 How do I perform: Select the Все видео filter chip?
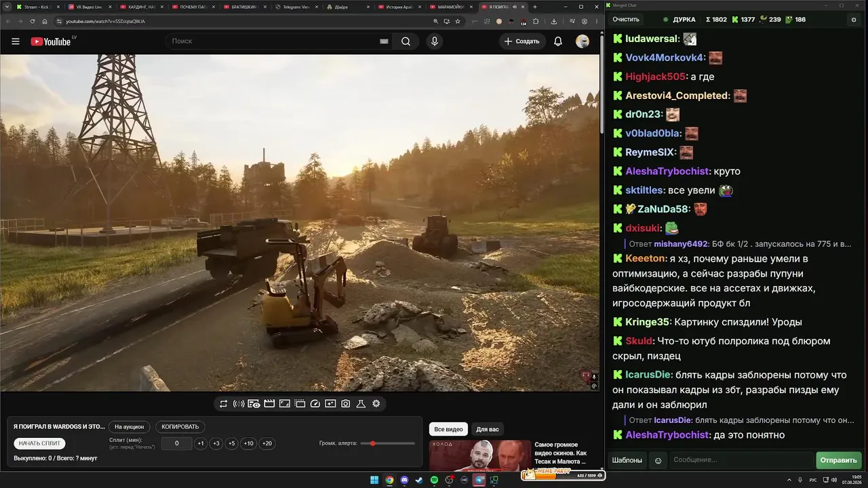coord(448,429)
